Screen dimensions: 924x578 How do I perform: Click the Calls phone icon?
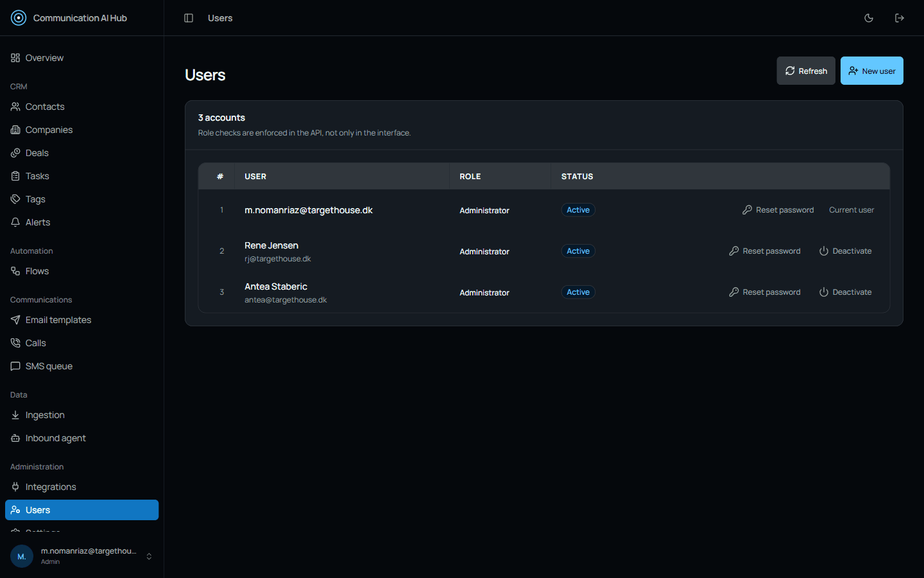15,343
